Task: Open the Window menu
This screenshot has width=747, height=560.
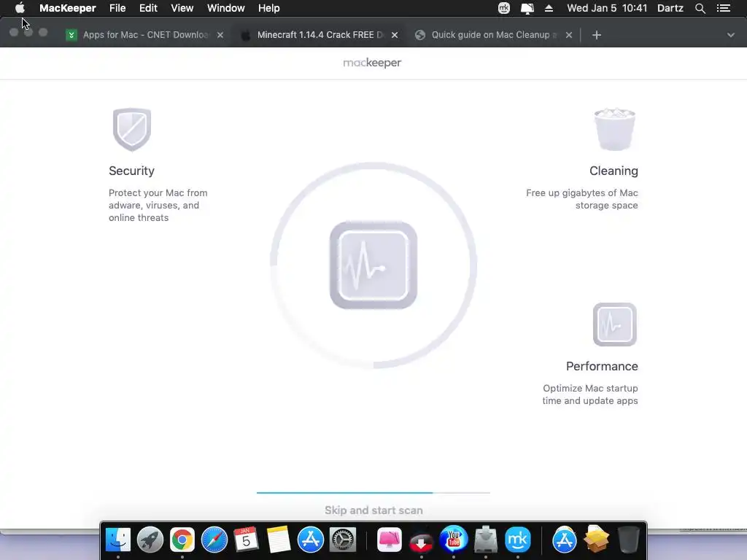Action: coord(226,8)
